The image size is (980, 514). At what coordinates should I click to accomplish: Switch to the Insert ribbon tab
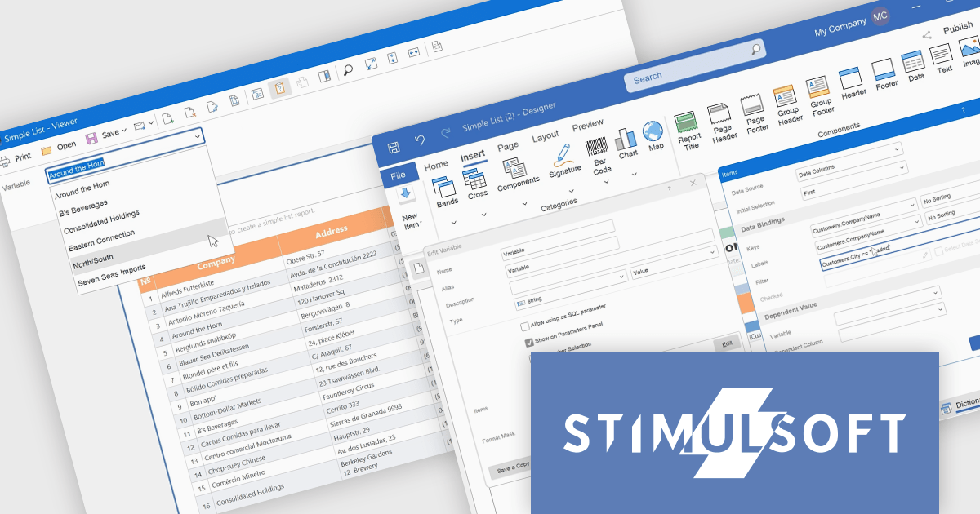coord(473,156)
